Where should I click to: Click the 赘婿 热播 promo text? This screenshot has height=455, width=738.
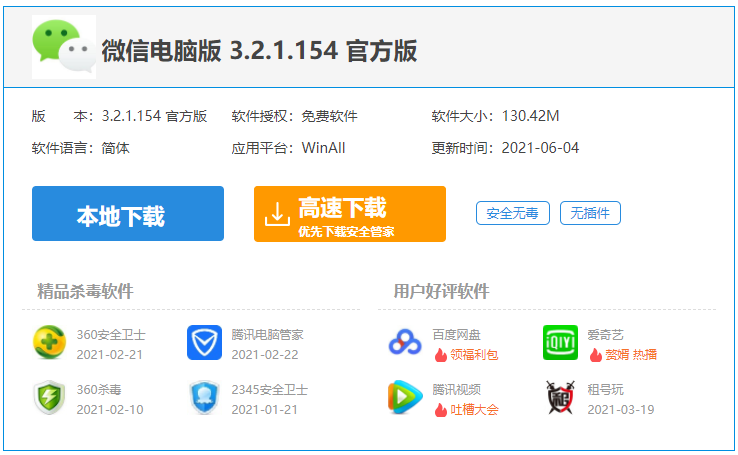click(x=631, y=355)
